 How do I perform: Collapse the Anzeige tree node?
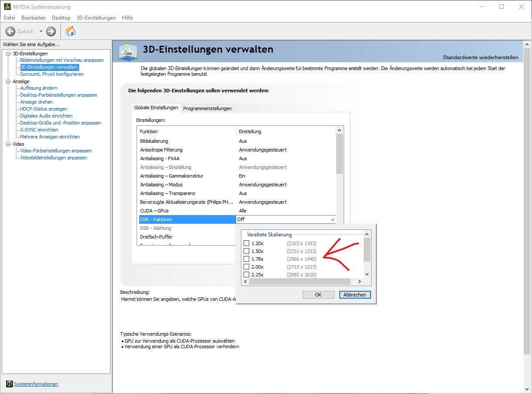pyautogui.click(x=8, y=81)
